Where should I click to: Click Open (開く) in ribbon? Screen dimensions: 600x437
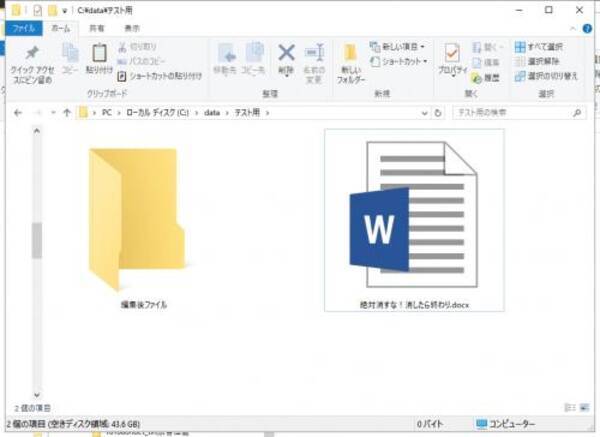pos(487,47)
